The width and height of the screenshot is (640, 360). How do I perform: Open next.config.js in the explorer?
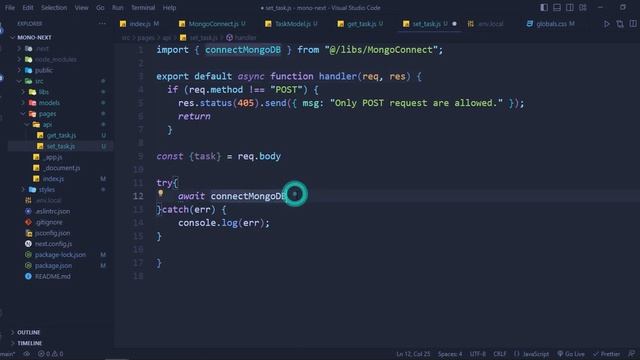[53, 244]
